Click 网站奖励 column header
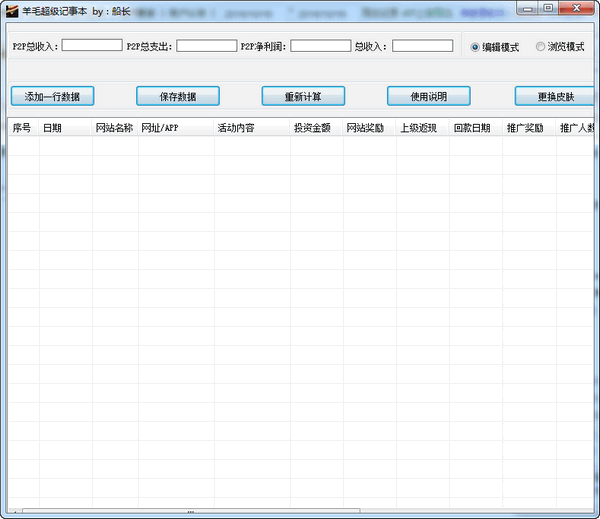The width and height of the screenshot is (600, 519). click(x=370, y=128)
